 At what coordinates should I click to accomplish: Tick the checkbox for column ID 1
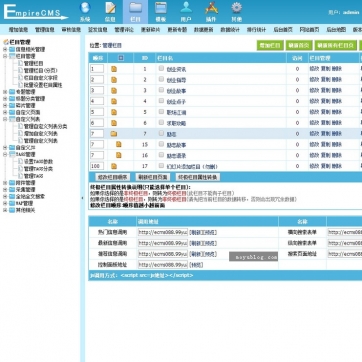click(161, 68)
